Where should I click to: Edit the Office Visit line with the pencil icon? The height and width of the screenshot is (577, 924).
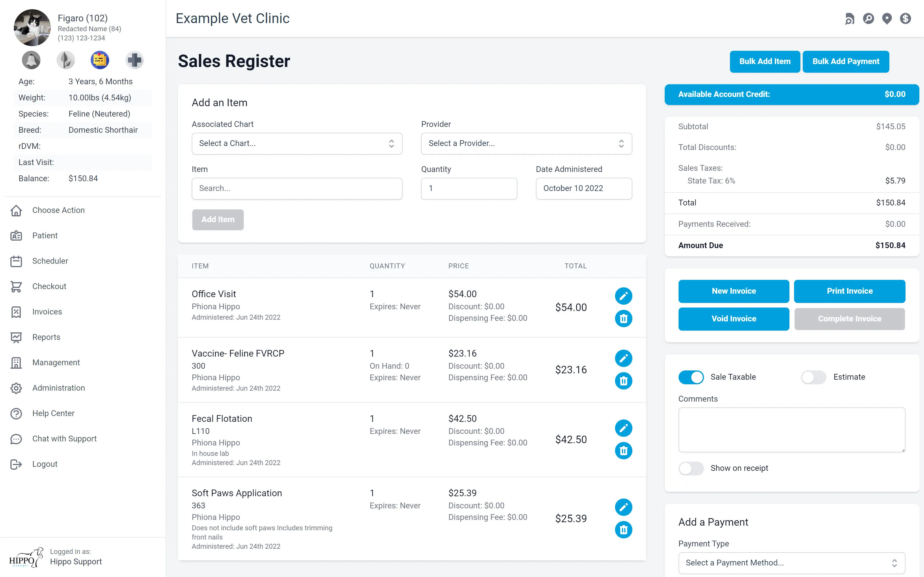[x=623, y=296]
